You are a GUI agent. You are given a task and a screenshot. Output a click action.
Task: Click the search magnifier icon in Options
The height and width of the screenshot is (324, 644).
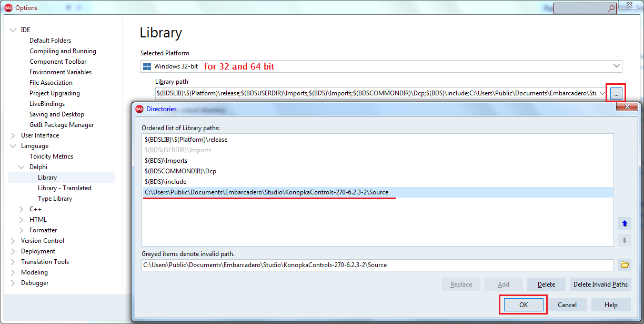611,8
